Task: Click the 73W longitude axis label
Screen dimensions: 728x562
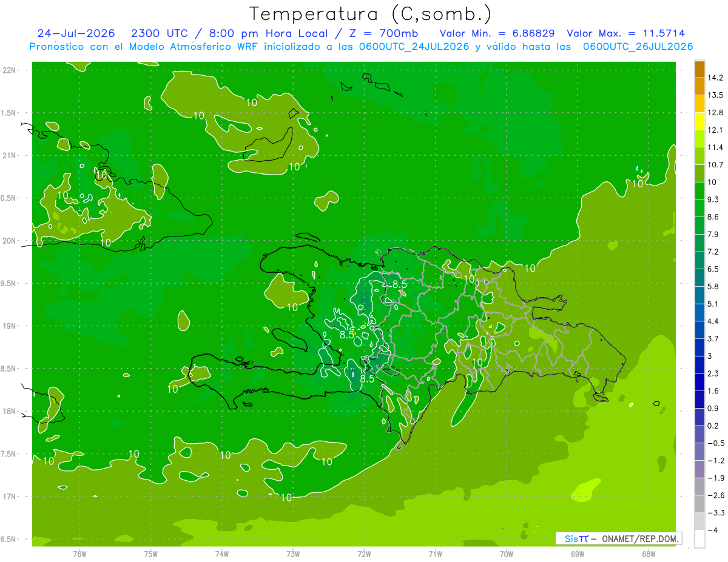Action: [293, 554]
